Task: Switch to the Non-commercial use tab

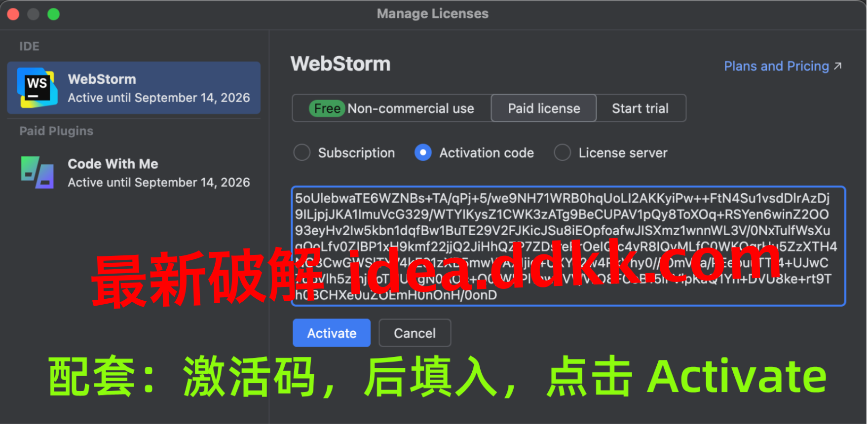Action: point(392,108)
